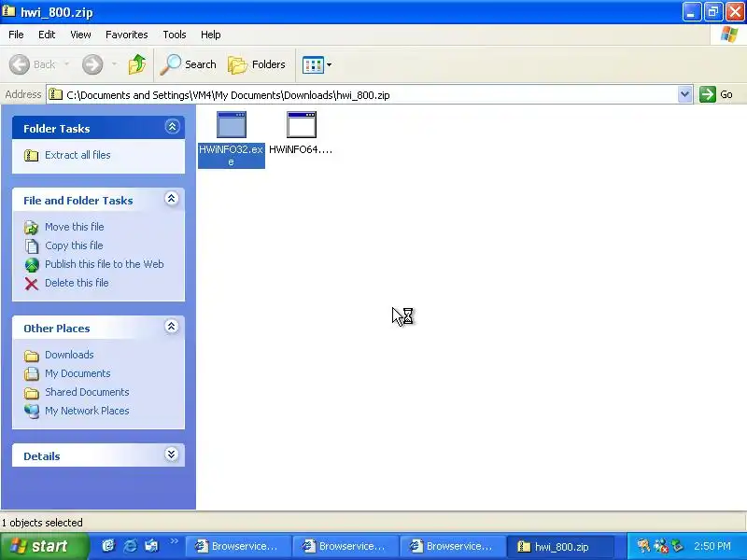Open My Documents in Other Places
The image size is (747, 560).
click(x=78, y=373)
